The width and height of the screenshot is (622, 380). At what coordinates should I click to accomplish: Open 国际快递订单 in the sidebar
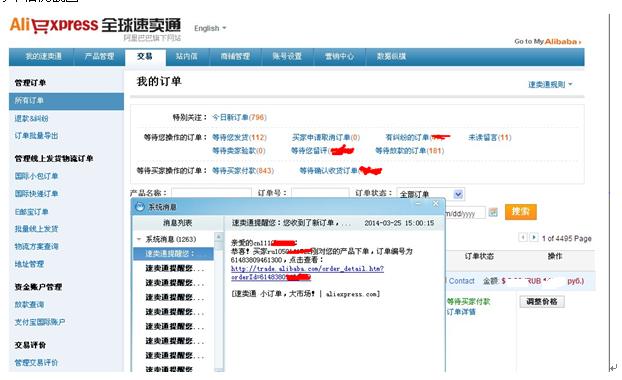36,194
